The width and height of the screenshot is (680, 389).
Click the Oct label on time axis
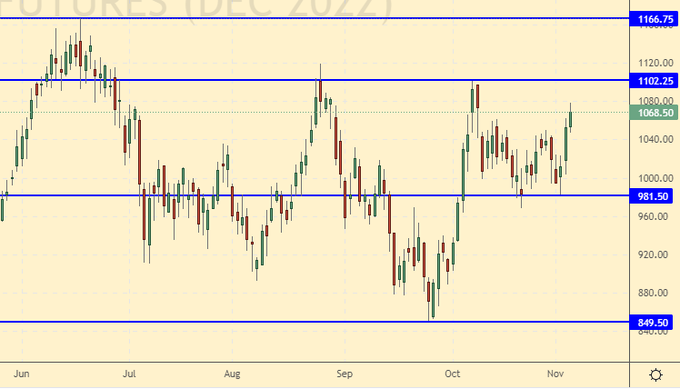pyautogui.click(x=452, y=374)
